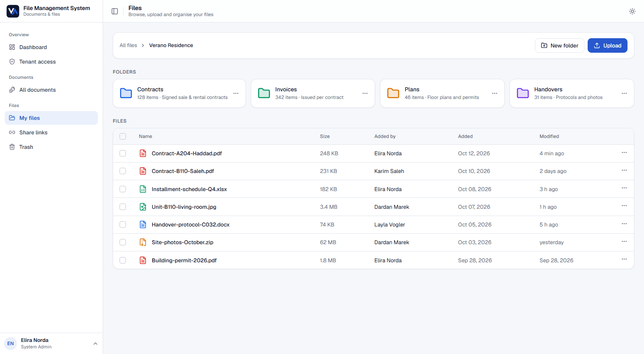
Task: Switch theme with the sun icon
Action: (x=632, y=11)
